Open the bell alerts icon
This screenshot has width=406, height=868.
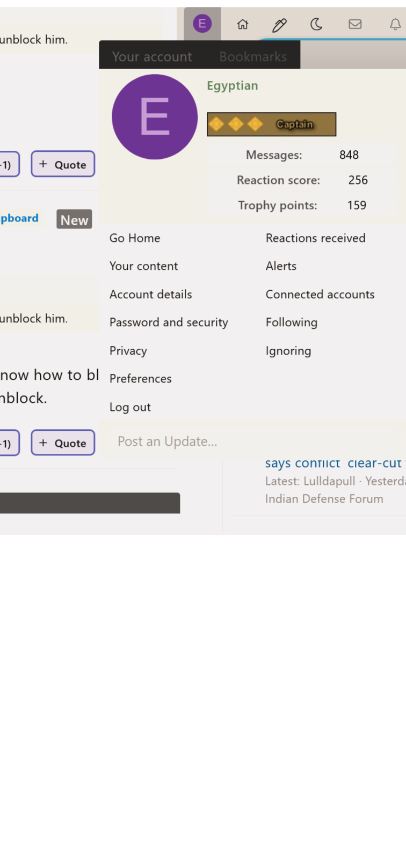pos(395,24)
